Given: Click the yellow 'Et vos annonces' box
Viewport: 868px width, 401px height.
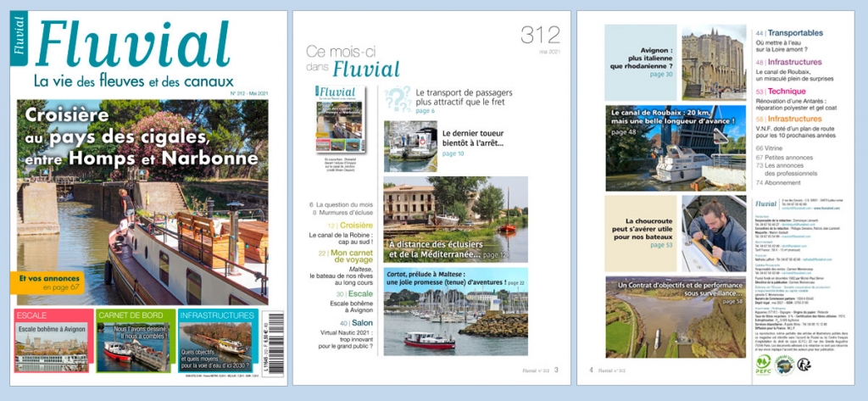Looking at the screenshot, I should [47, 282].
